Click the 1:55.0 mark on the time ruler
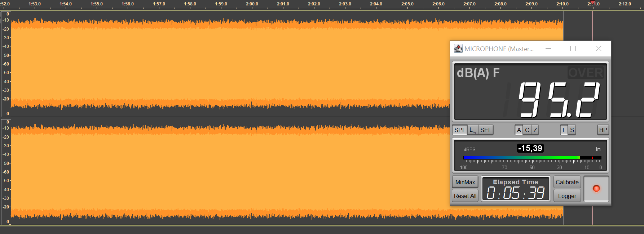The height and width of the screenshot is (234, 644). point(97,4)
